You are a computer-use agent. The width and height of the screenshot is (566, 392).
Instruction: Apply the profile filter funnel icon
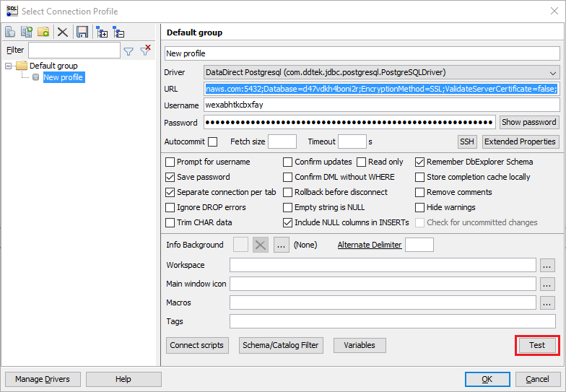(x=129, y=51)
